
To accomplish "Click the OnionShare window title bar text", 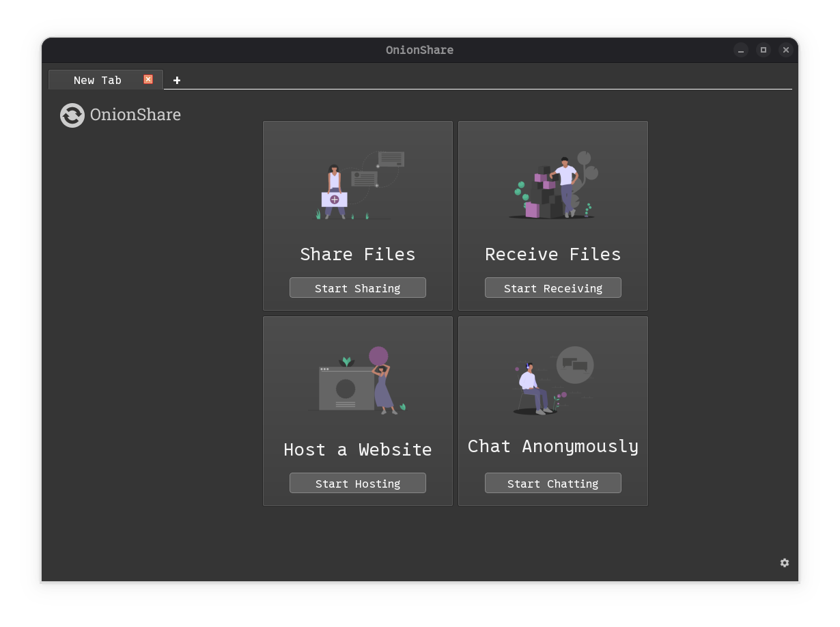I will (419, 50).
